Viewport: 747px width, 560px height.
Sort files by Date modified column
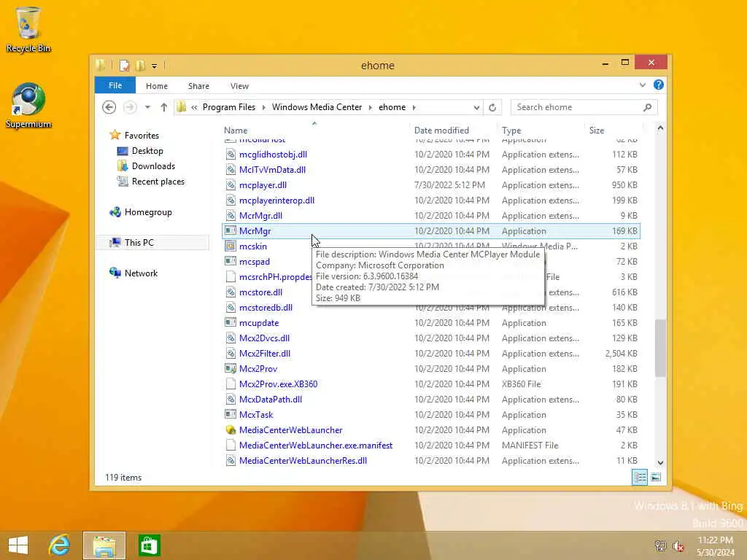(x=441, y=130)
